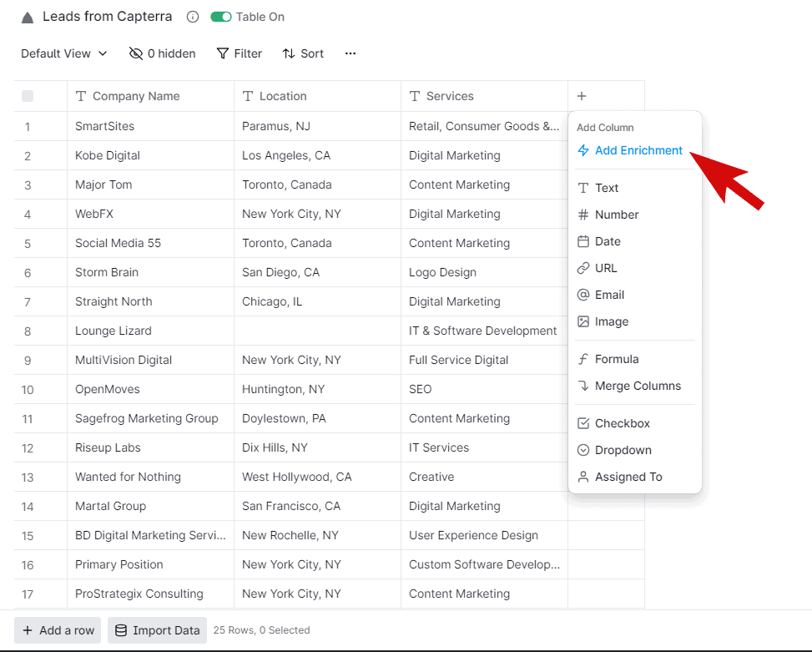Select the Kobe Digital cell
Viewport: 812px width, 652px height.
(x=151, y=155)
